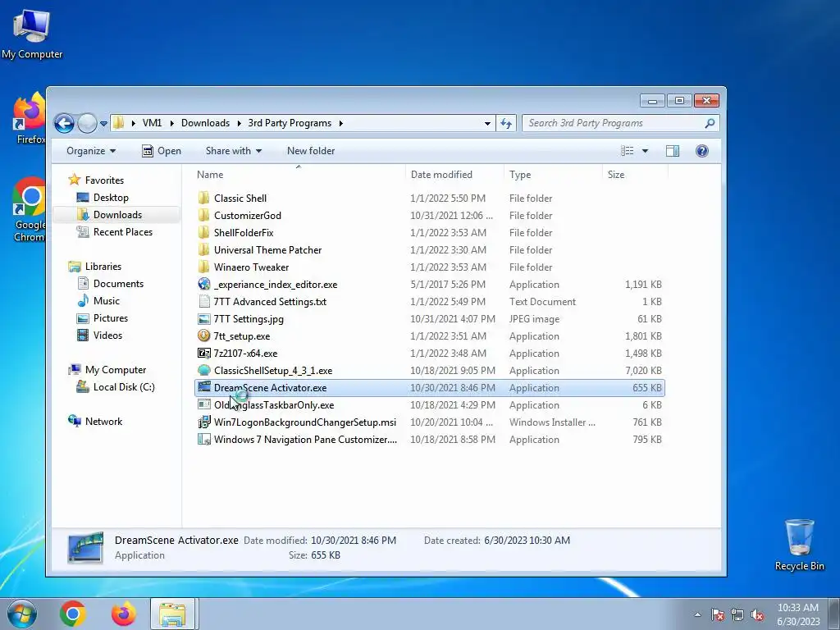The image size is (840, 630).
Task: Click 3rd Party Programs breadcrumb segment
Action: (x=290, y=123)
